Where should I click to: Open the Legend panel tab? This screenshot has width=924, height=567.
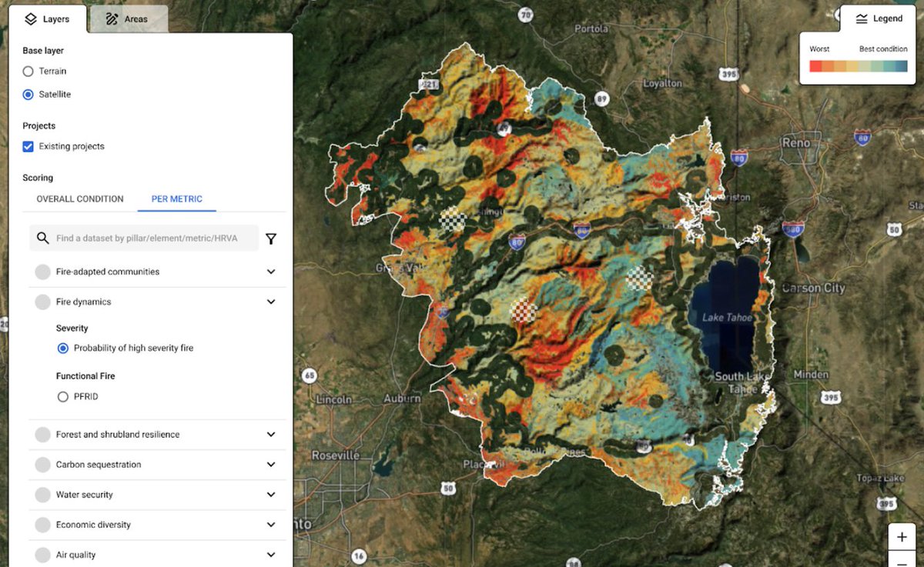(878, 18)
